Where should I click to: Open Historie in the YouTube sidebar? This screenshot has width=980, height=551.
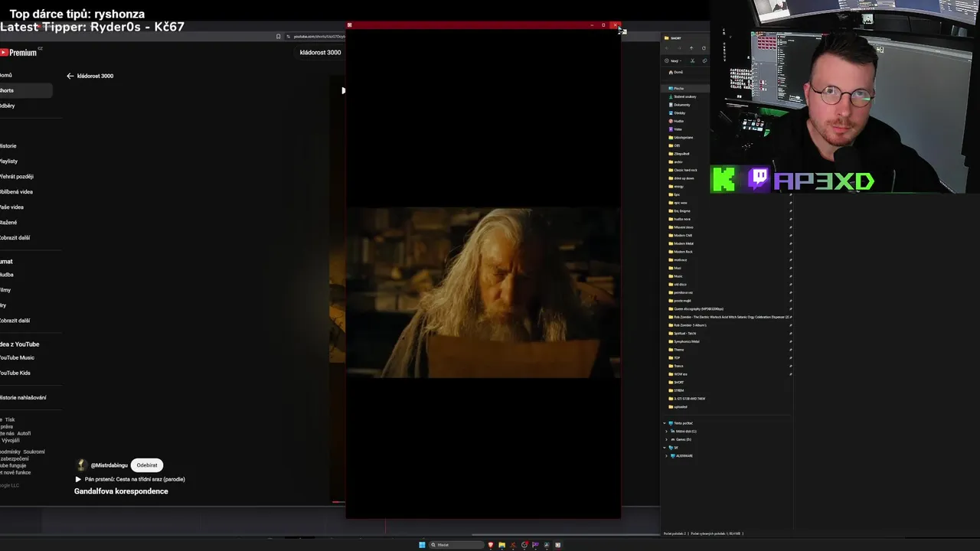(x=8, y=145)
